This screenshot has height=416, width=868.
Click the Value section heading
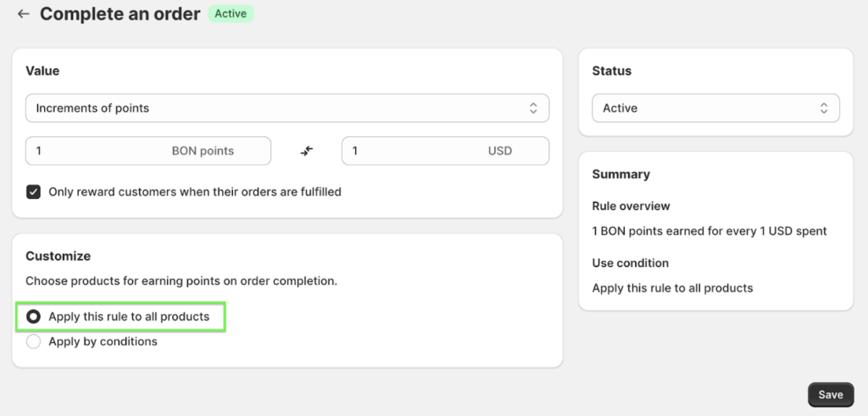tap(42, 71)
